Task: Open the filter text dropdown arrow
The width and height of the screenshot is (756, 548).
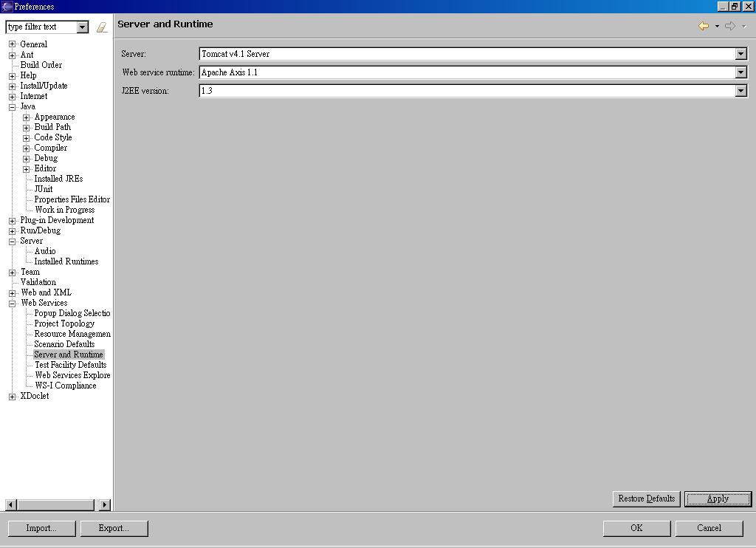Action: 83,27
